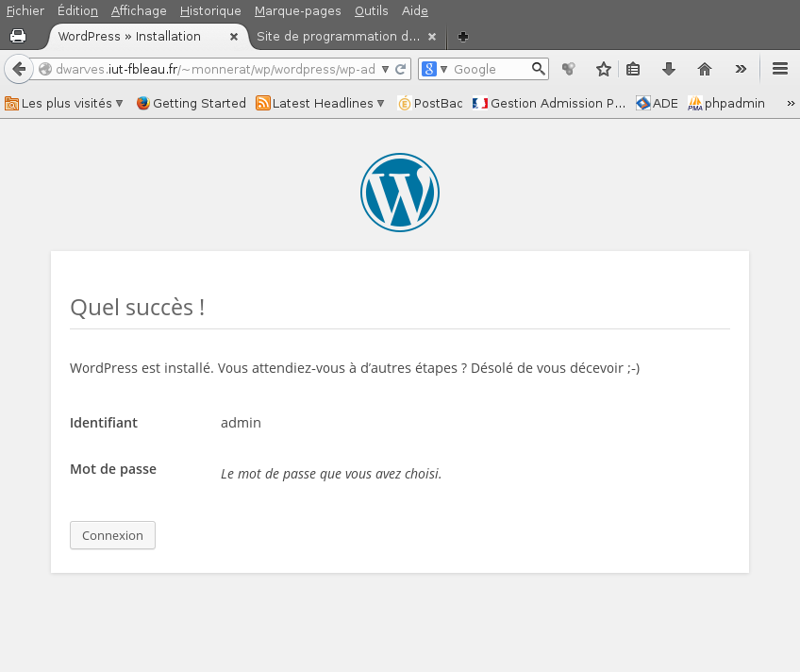Open the URL history dropdown arrow
This screenshot has width=800, height=672.
tap(385, 69)
